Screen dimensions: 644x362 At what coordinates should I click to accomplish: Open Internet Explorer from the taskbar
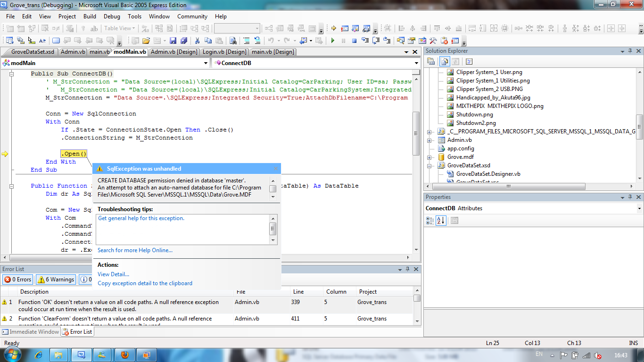tap(39, 354)
